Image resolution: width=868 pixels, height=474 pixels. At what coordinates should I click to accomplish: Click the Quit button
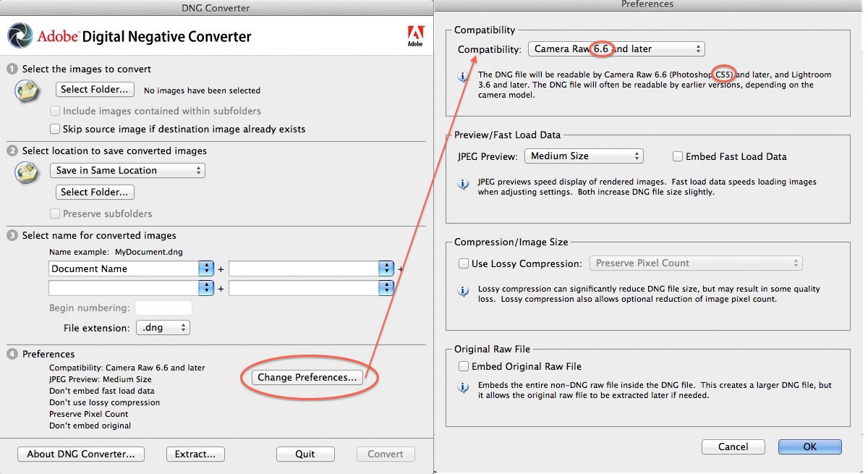(305, 454)
